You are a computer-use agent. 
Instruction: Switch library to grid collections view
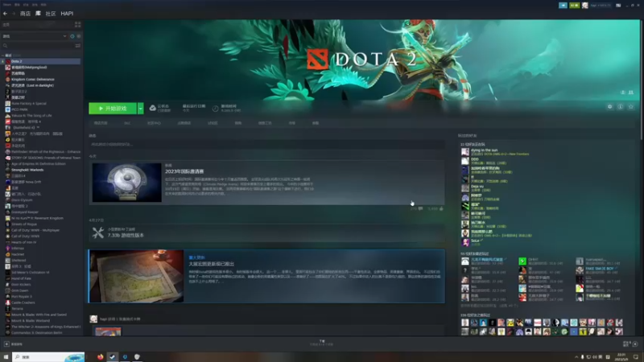coord(77,25)
